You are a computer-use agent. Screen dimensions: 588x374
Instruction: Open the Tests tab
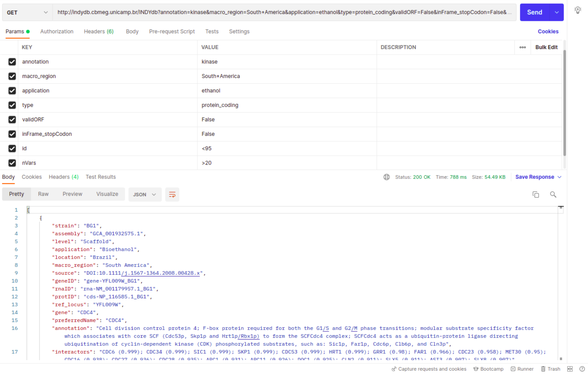212,32
